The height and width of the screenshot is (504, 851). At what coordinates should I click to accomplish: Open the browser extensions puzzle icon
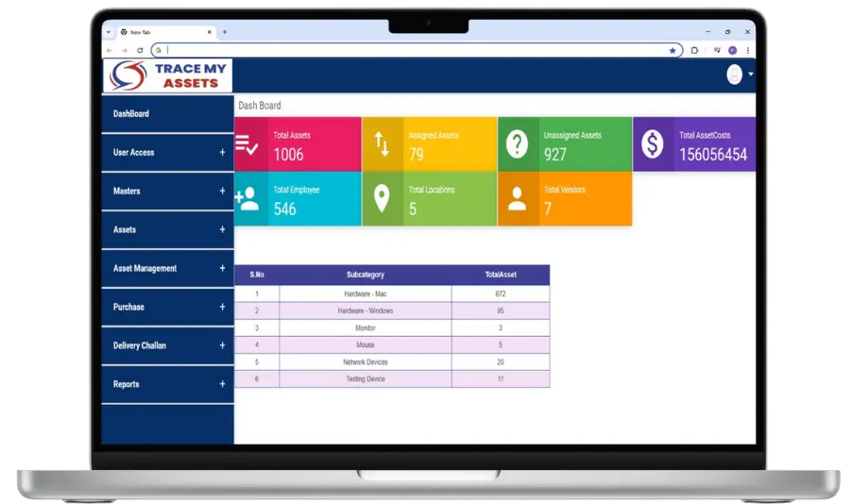[695, 50]
